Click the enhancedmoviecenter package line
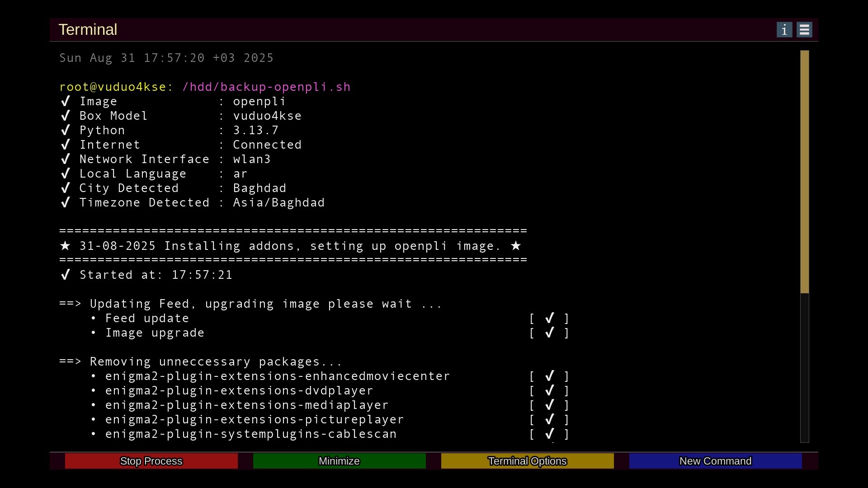The height and width of the screenshot is (488, 868). click(278, 376)
